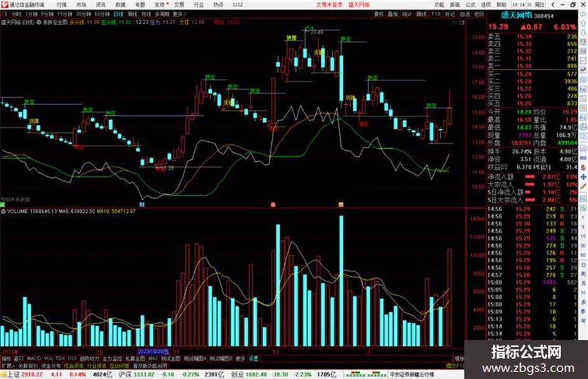The height and width of the screenshot is (379, 588).
Task: Click the 卖五 ask level row
Action: pos(532,37)
